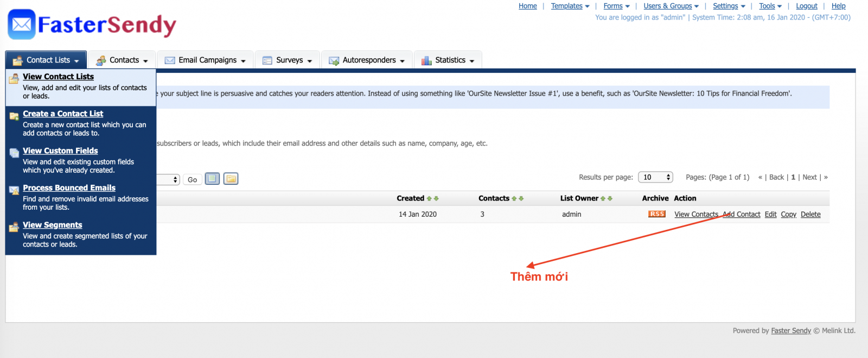Go to Next page in pagination
The width and height of the screenshot is (868, 358).
pyautogui.click(x=809, y=177)
